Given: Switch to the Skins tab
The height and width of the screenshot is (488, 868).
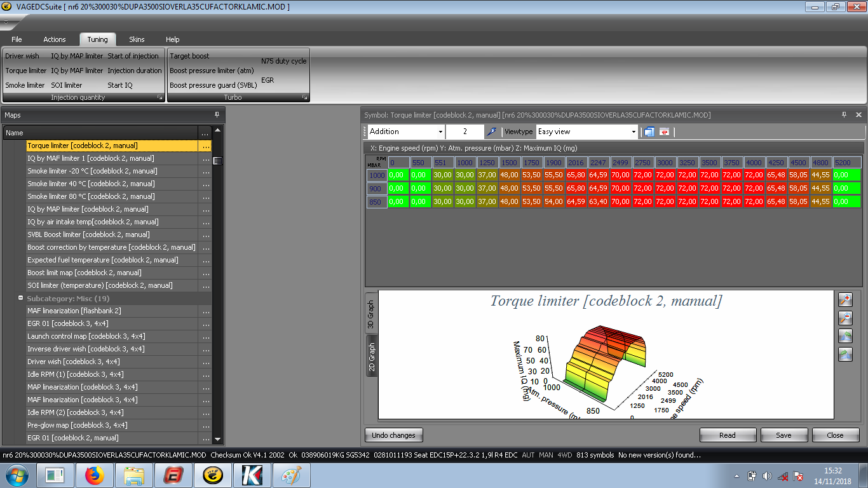Looking at the screenshot, I should (137, 39).
